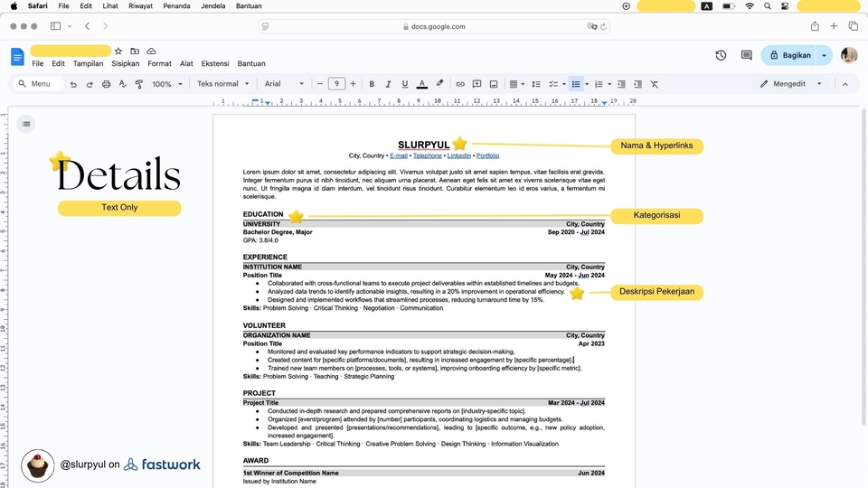The image size is (868, 488).
Task: Click the LinkedIn hyperlink in resume
Action: point(459,156)
